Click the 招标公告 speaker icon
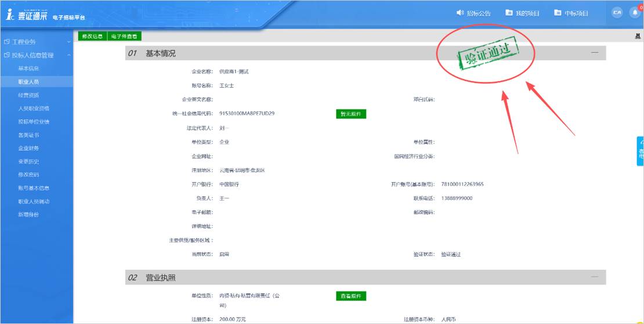Screen dimensions: 644x324 (461, 13)
